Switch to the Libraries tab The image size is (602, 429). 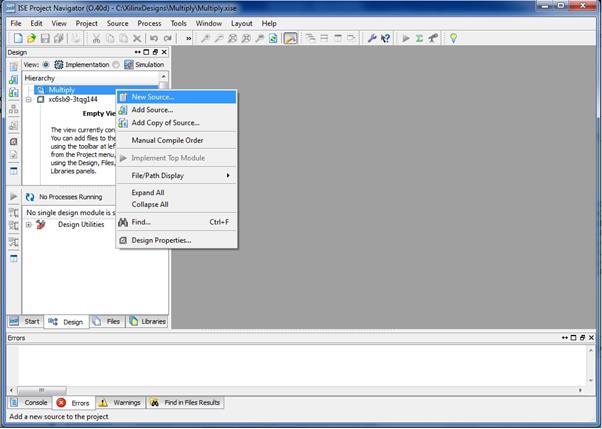click(148, 321)
